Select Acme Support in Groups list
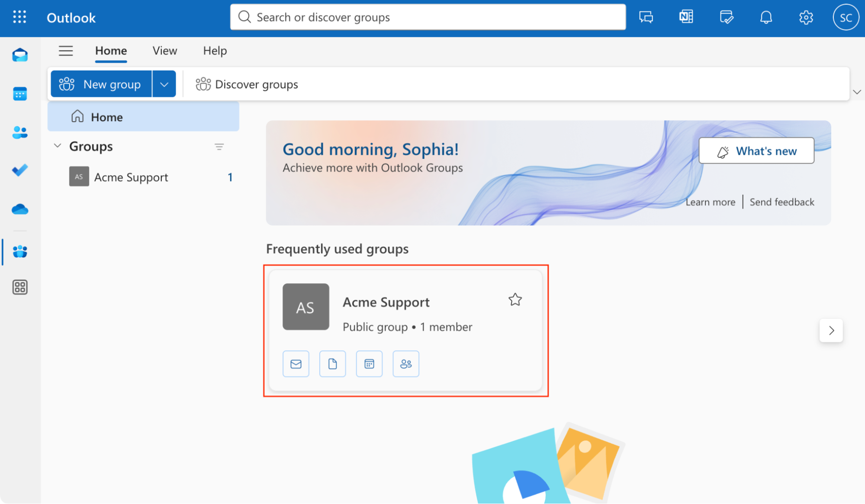Screen dimensions: 865x504 (143, 177)
